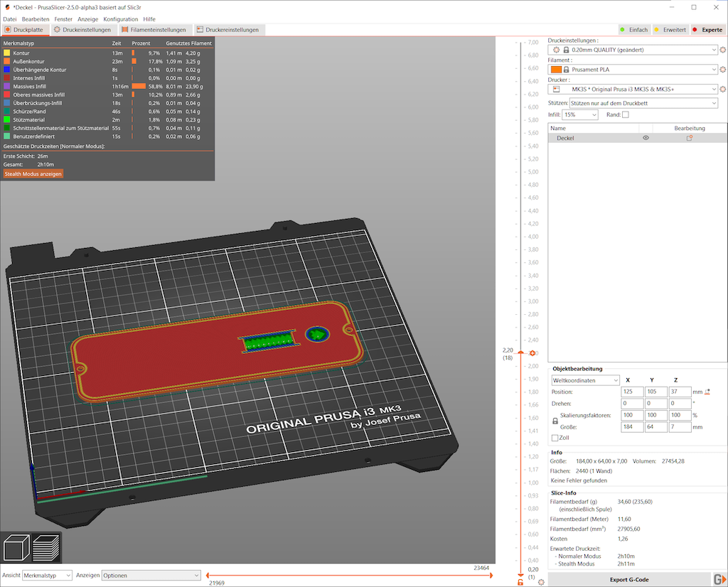Click gear icon beside Filament preset

click(x=722, y=70)
